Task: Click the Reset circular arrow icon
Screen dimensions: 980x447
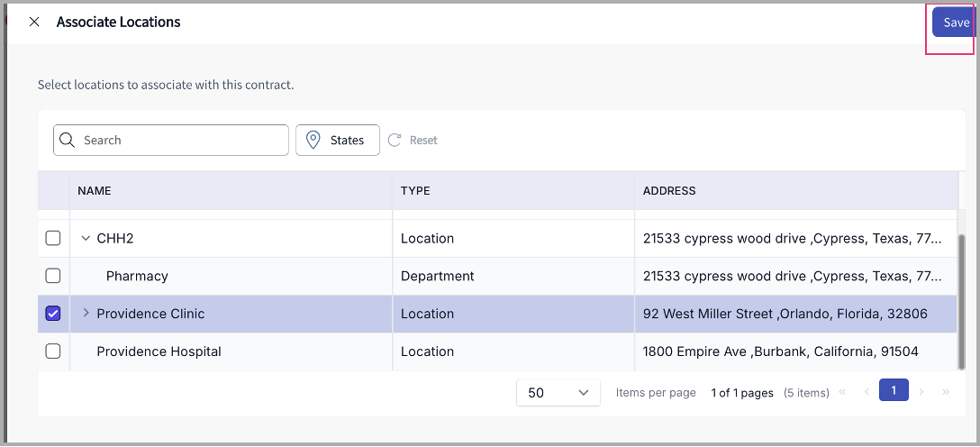Action: pyautogui.click(x=395, y=141)
